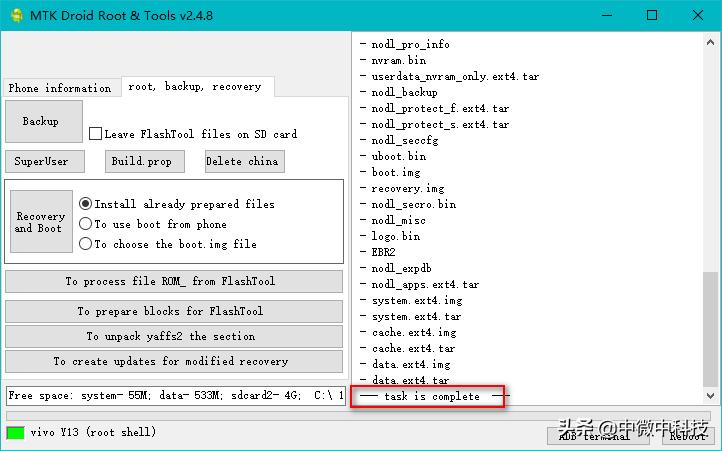Click the Reboot button
The height and width of the screenshot is (451, 722).
[687, 436]
